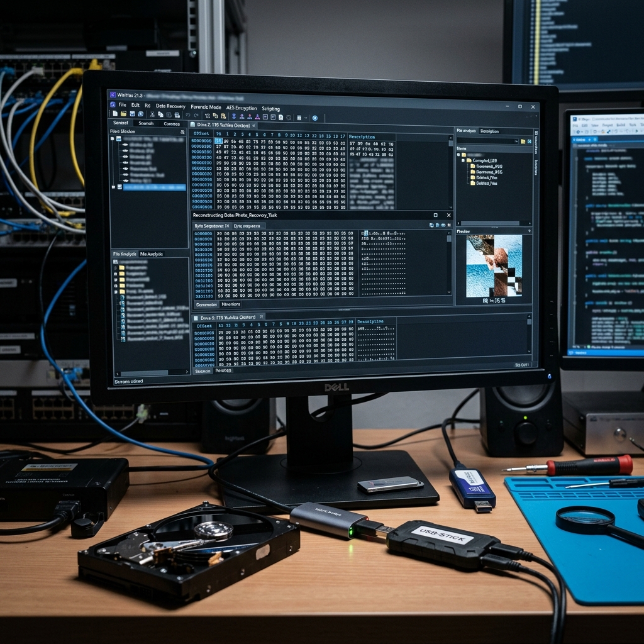Image resolution: width=644 pixels, height=644 pixels.
Task: Click the save disk toolbar icon
Action: click(132, 114)
